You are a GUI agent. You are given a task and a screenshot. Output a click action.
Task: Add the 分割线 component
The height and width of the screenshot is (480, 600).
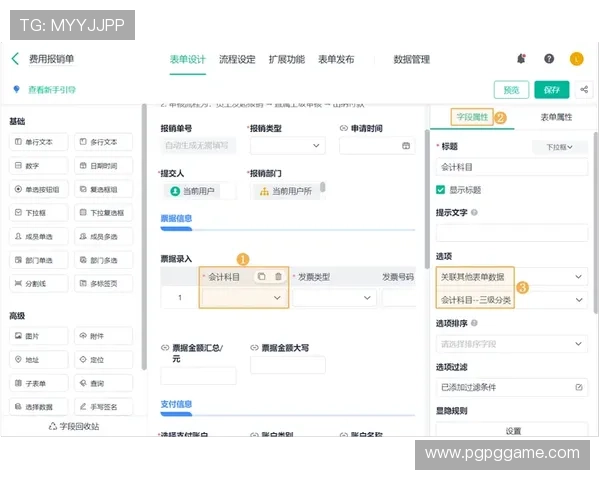pos(39,284)
